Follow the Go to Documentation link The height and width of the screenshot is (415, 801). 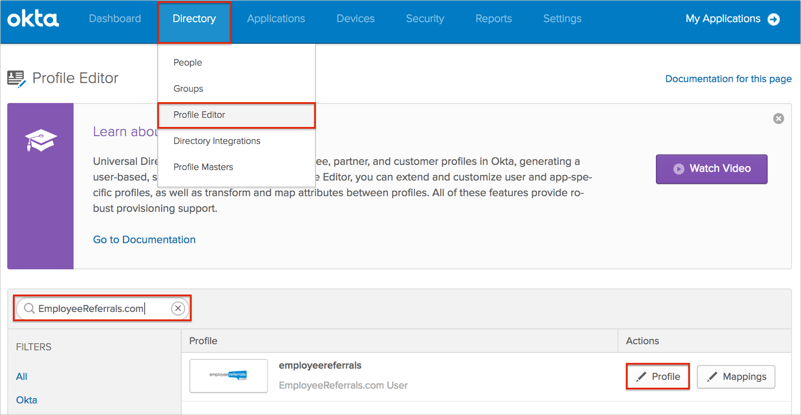144,240
